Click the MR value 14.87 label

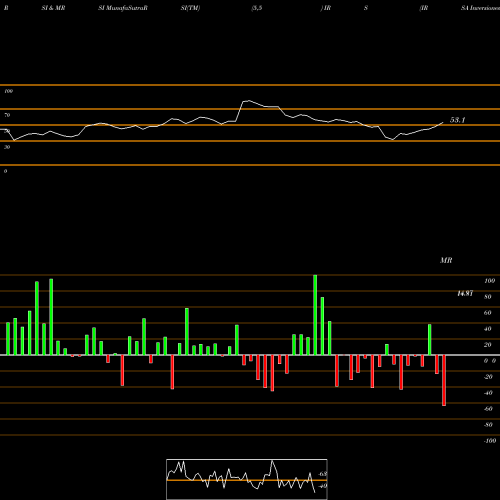pos(465,294)
